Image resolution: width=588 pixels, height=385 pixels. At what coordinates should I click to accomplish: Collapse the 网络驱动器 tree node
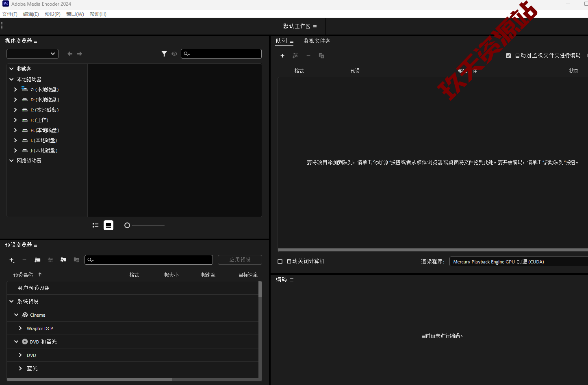[x=11, y=161]
